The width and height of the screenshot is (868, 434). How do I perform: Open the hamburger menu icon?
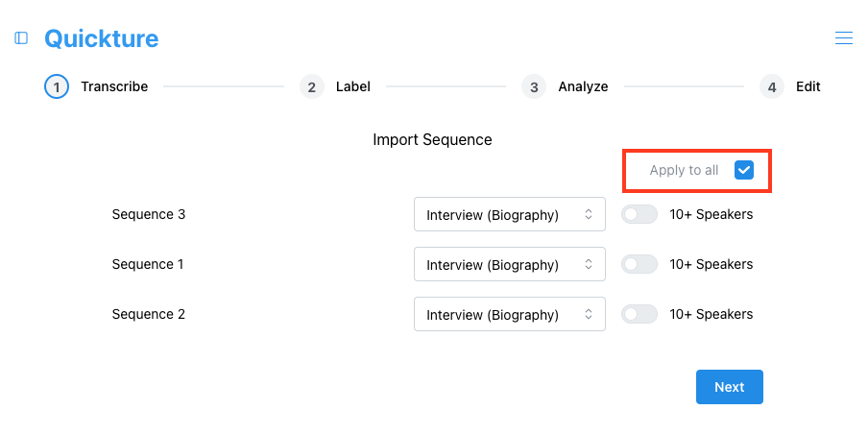[843, 37]
